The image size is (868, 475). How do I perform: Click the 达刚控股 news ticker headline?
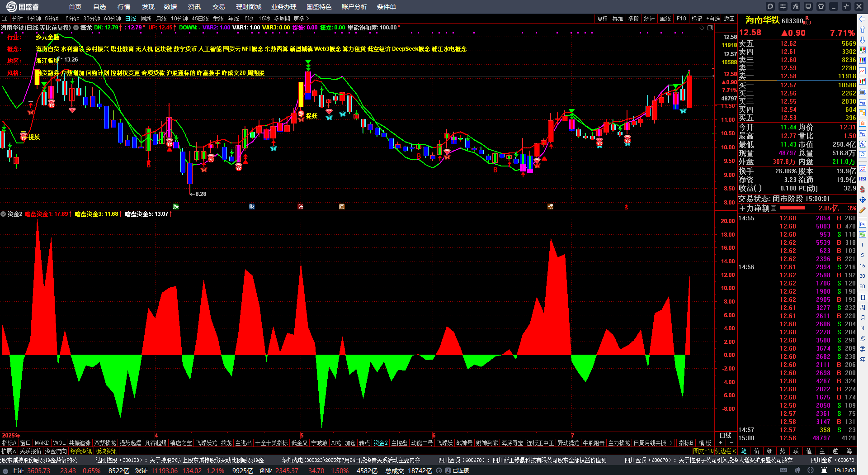click(180, 460)
